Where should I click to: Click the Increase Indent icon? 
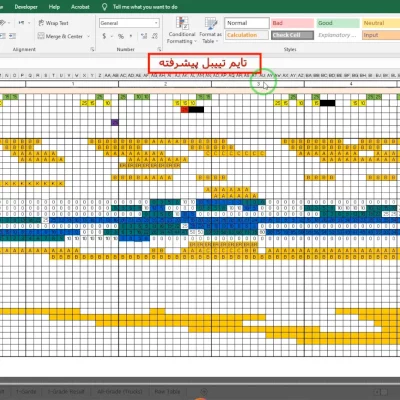coord(13,36)
